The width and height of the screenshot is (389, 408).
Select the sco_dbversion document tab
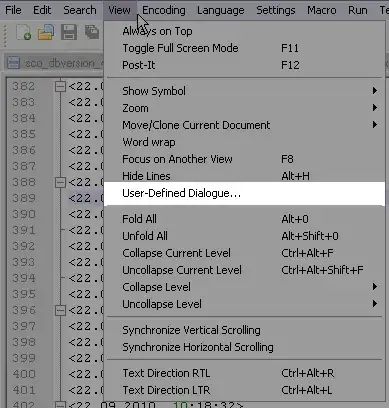click(55, 63)
